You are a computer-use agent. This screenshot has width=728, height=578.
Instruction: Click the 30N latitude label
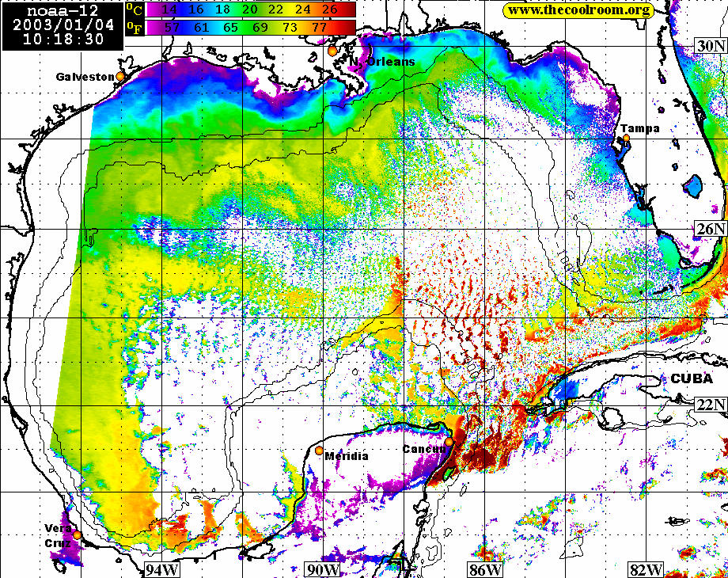(711, 46)
